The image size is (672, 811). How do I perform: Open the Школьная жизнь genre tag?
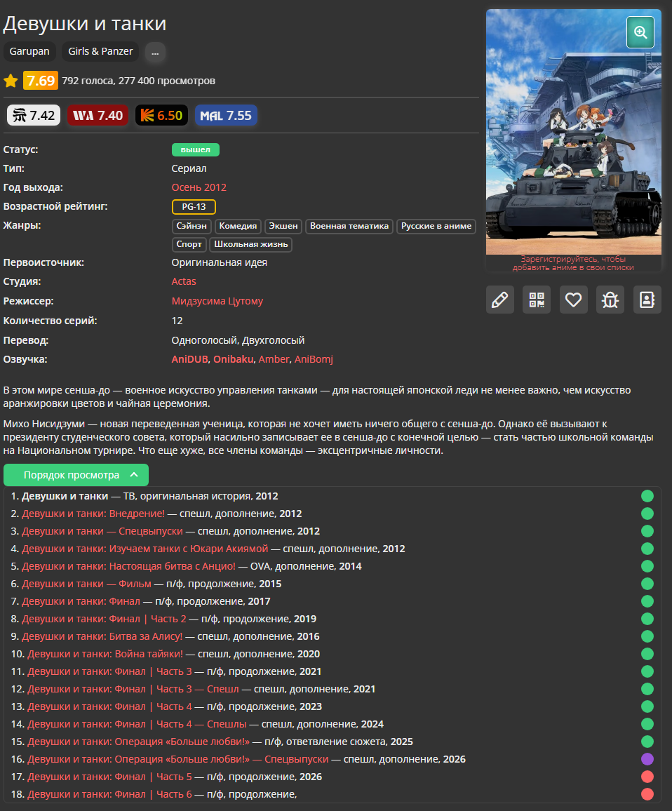(251, 244)
